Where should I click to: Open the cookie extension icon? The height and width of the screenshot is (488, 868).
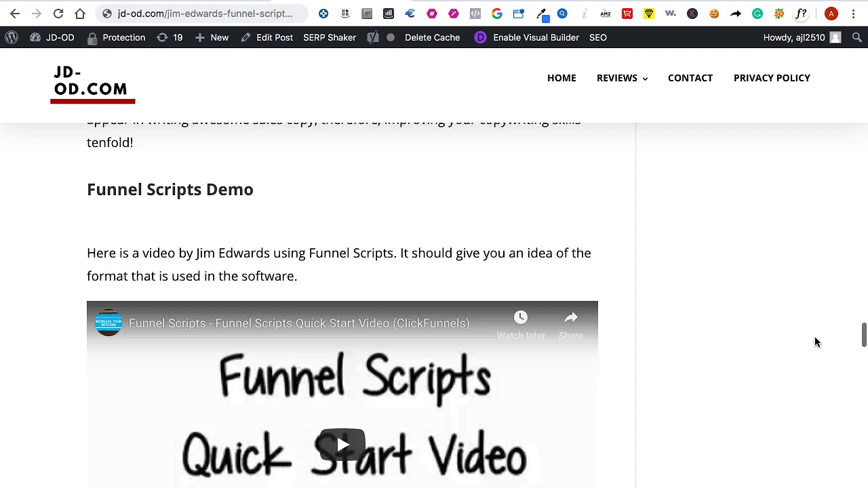[714, 14]
